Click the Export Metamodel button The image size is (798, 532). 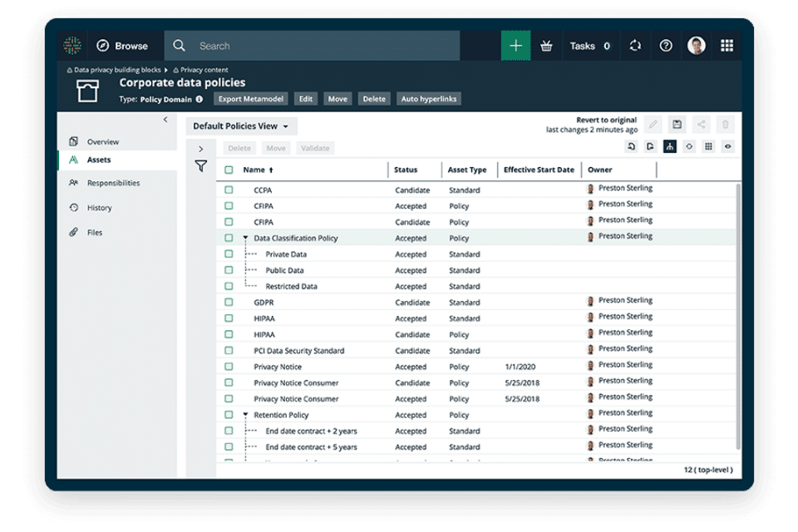(251, 99)
